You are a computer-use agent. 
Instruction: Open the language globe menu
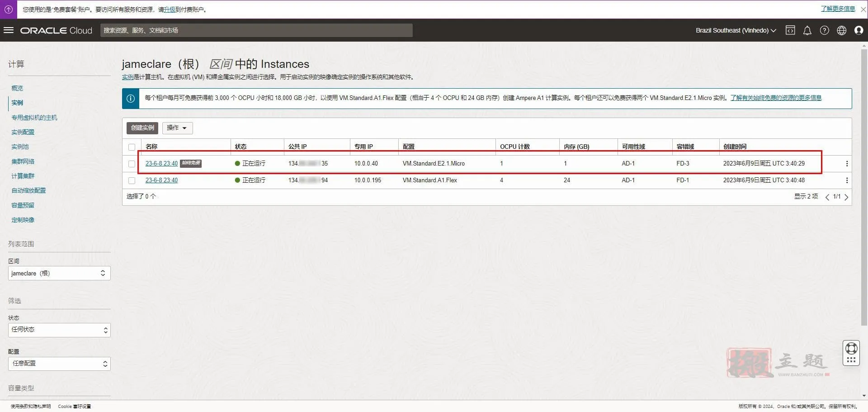click(841, 30)
